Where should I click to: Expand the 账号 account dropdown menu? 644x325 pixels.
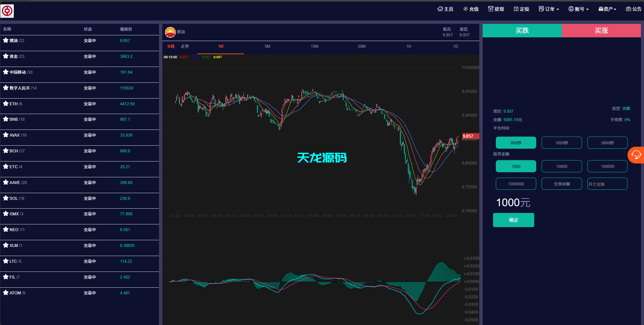[x=579, y=9]
